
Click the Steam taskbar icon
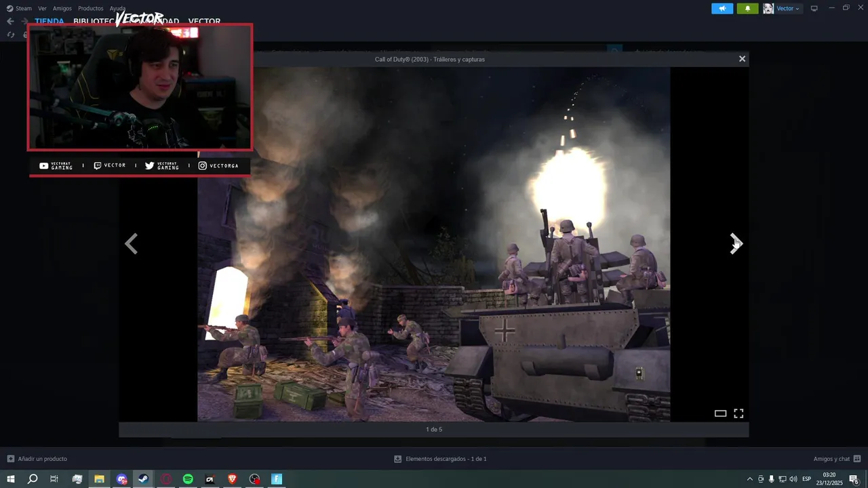pos(143,479)
